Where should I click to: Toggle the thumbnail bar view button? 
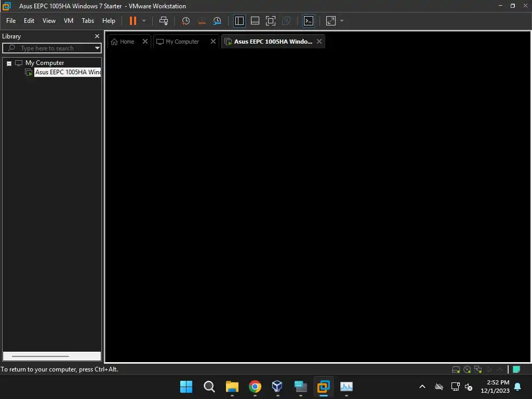tap(255, 21)
